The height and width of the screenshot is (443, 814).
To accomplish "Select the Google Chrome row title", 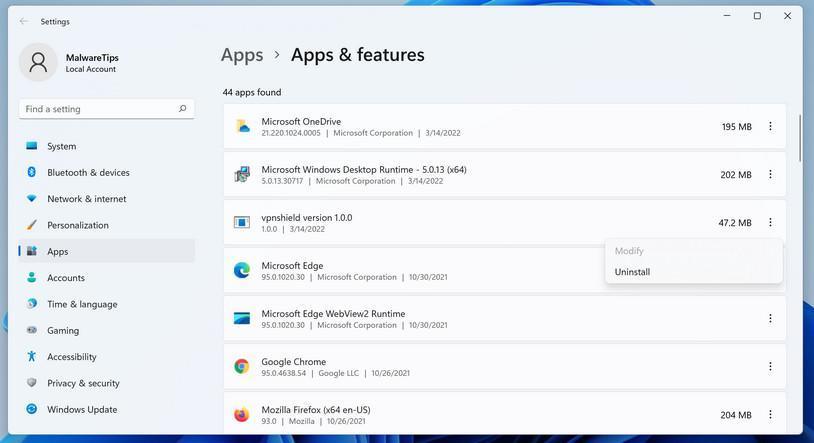I will coord(294,362).
